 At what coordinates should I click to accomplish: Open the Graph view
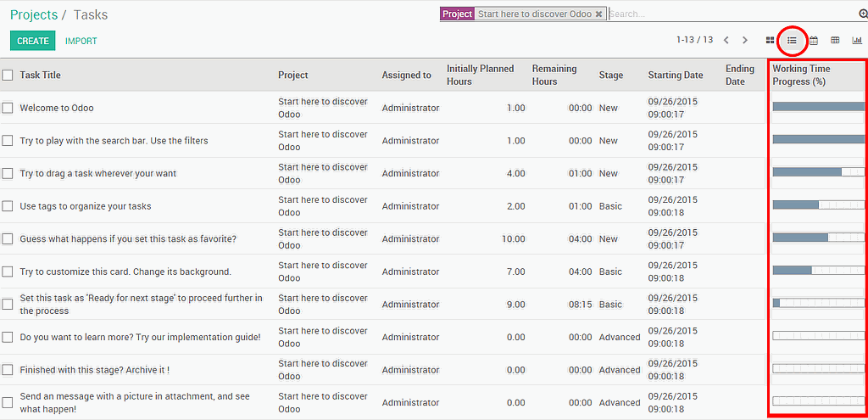pyautogui.click(x=857, y=40)
